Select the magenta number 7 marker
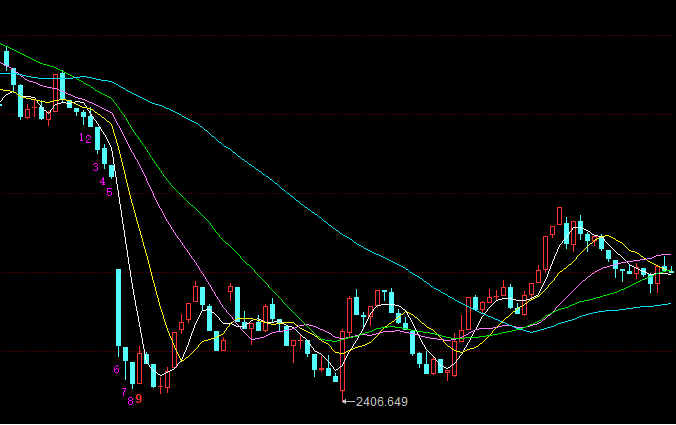Viewport: 676px width, 425px height. click(123, 392)
